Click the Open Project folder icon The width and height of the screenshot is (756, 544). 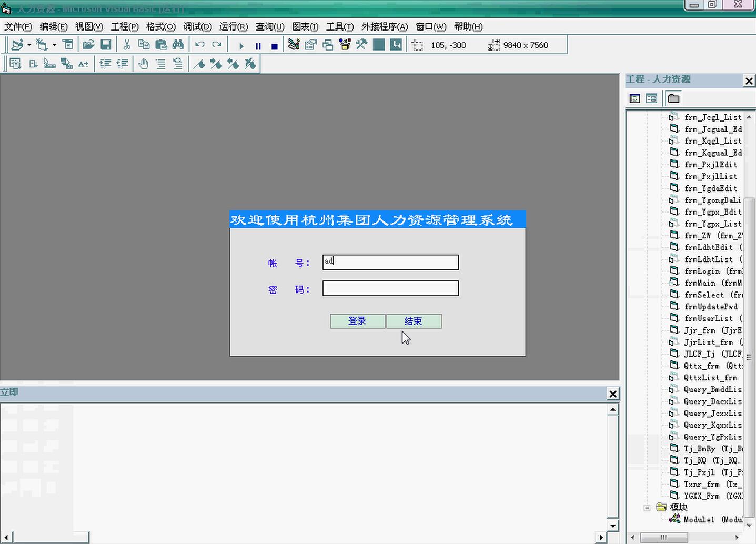click(x=88, y=45)
